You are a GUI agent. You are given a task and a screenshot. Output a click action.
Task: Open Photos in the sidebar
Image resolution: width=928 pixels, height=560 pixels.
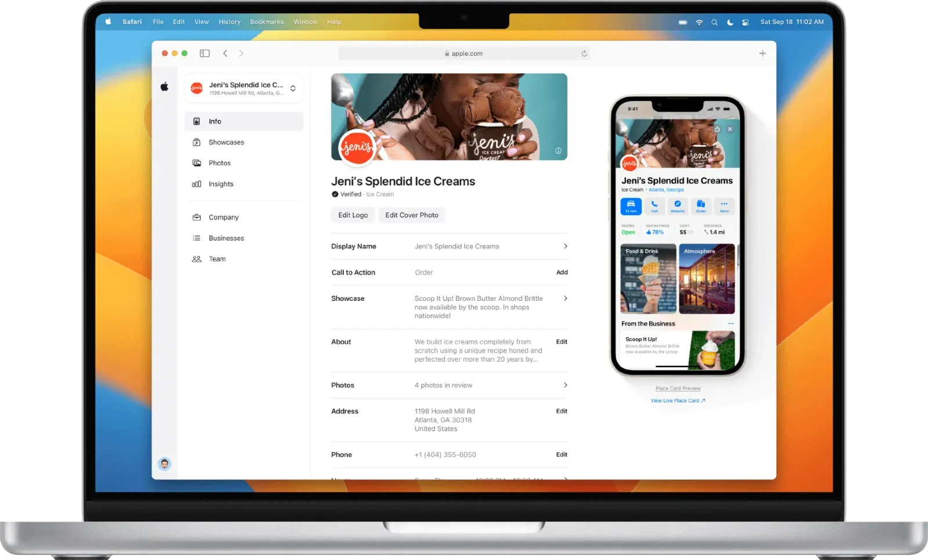(x=244, y=163)
